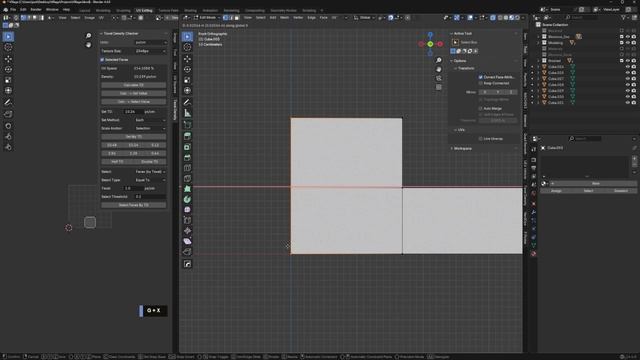Toggle Correct Face Attributes checkbox
The width and height of the screenshot is (640, 360).
481,77
